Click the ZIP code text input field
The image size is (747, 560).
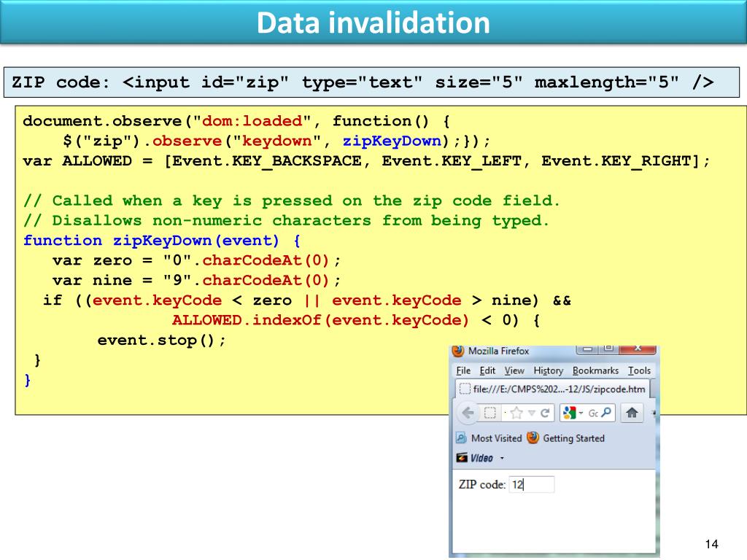[532, 484]
